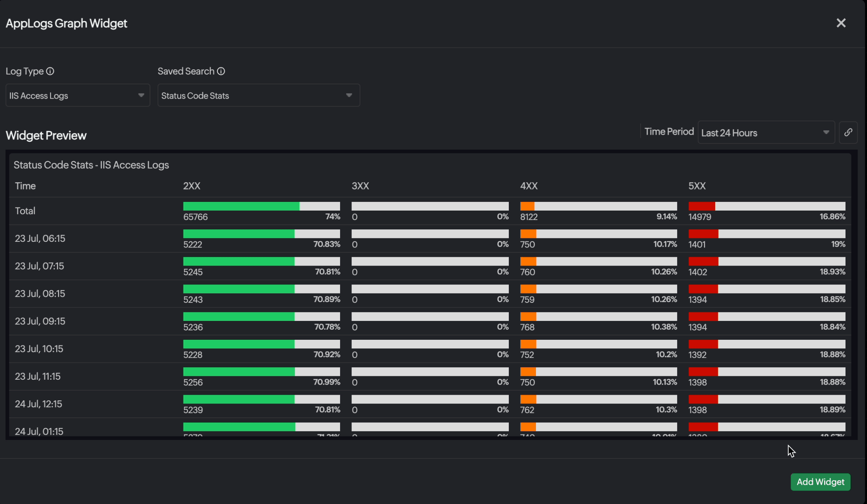
Task: Open the Last 24 Hours dropdown
Action: (766, 133)
